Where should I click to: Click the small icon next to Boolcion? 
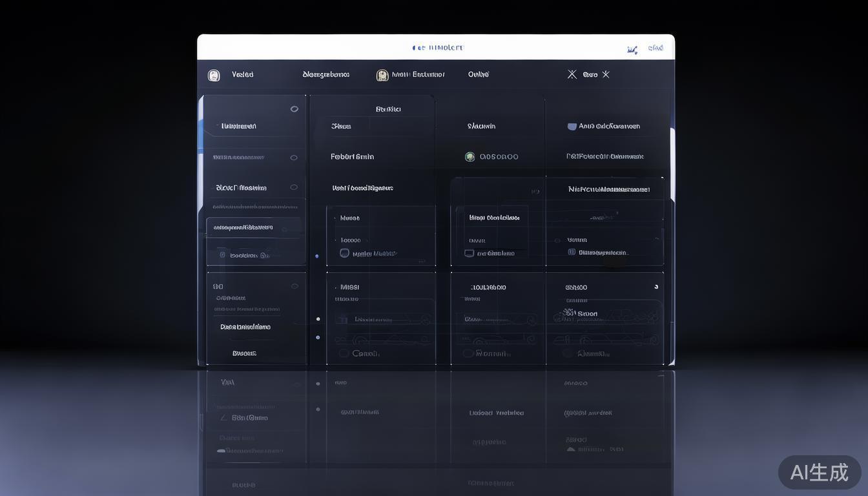tap(222, 255)
